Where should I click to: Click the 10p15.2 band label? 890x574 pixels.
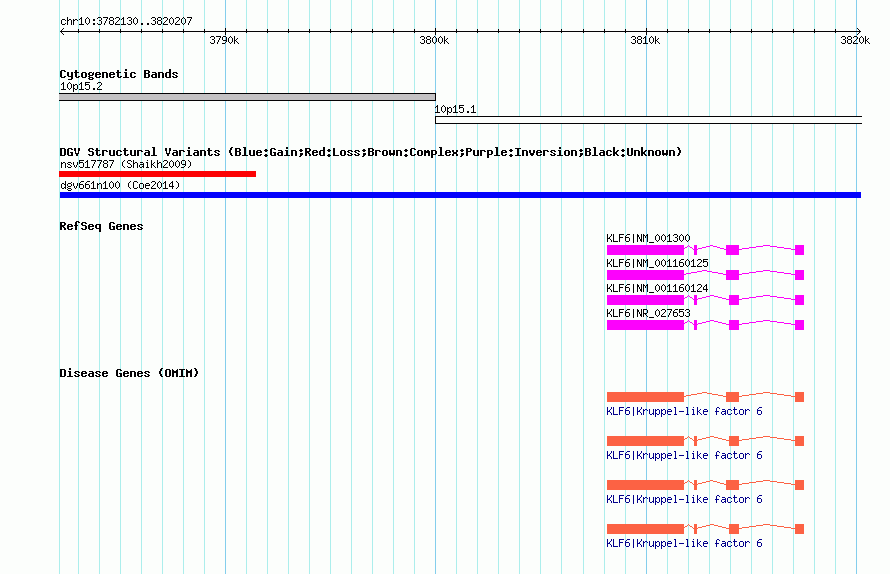point(81,86)
